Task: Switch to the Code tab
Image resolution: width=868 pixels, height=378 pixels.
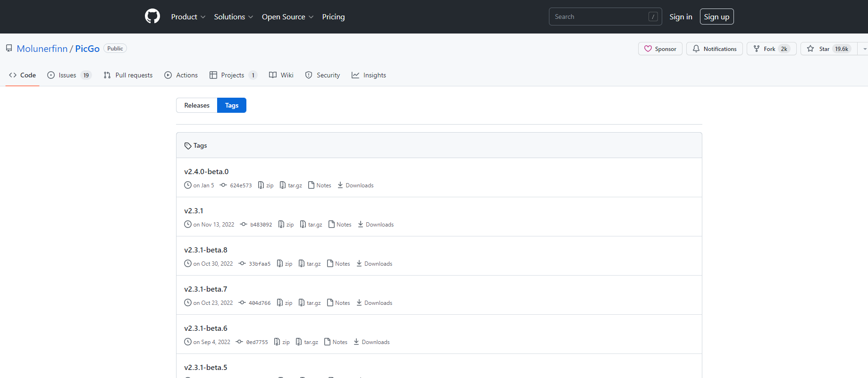Action: click(22, 75)
